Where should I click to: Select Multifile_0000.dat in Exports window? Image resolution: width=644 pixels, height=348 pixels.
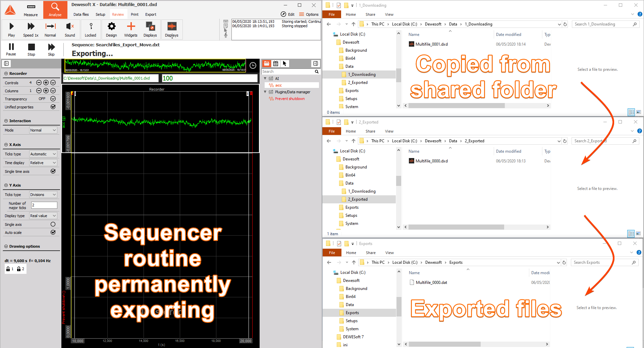click(431, 282)
